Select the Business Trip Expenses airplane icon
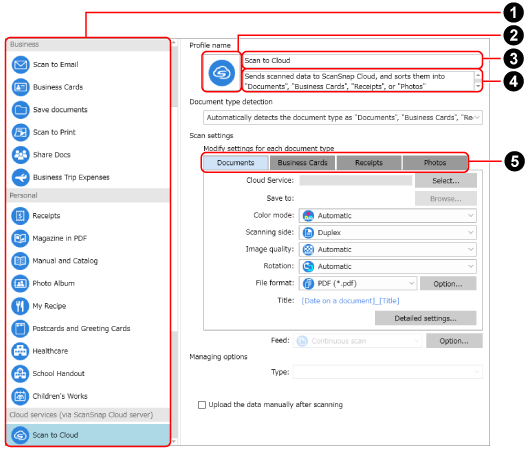This screenshot has height=464, width=525. [x=21, y=177]
